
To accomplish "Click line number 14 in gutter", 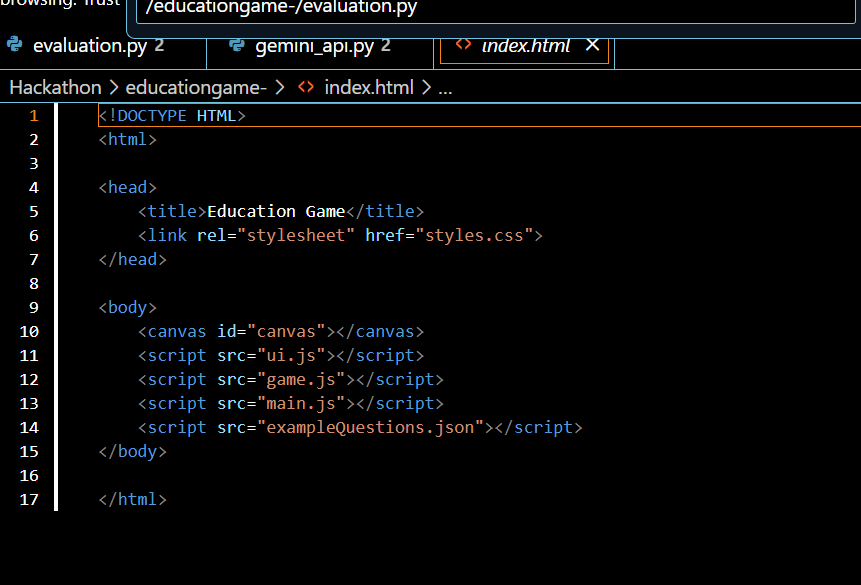I will (29, 428).
